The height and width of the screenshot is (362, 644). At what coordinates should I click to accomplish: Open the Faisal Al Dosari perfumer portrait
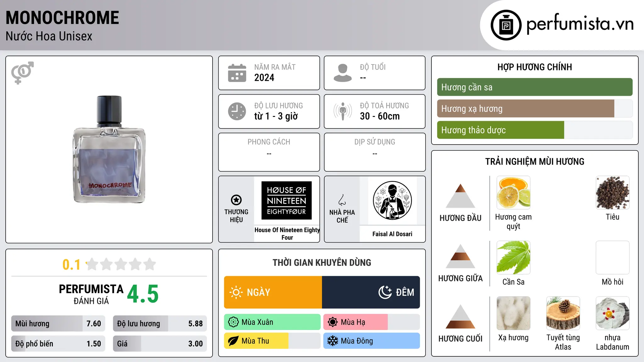[x=392, y=200]
